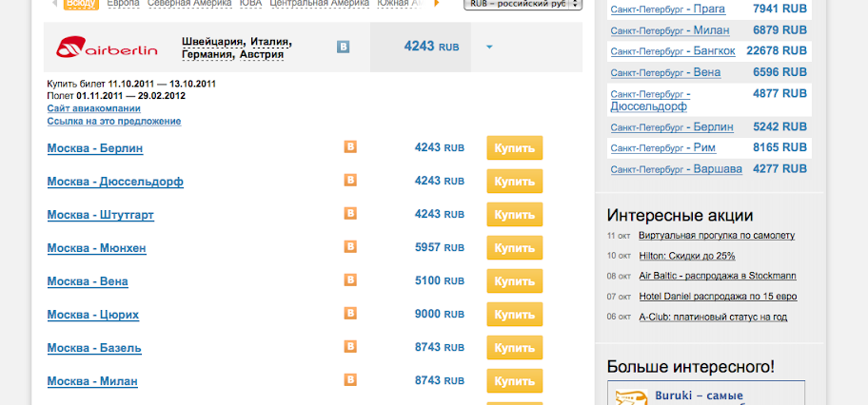
Task: Open Виртуальная прогулка по самолету promo
Action: click(717, 235)
